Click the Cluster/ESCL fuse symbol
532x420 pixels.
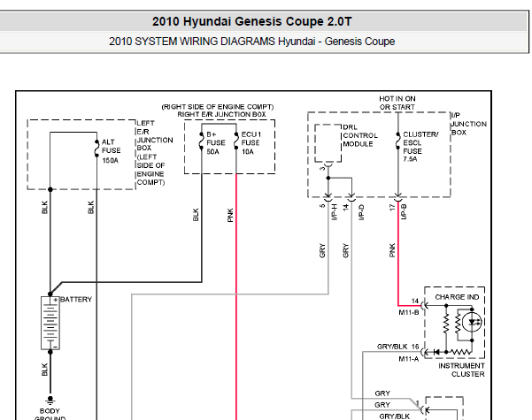398,141
